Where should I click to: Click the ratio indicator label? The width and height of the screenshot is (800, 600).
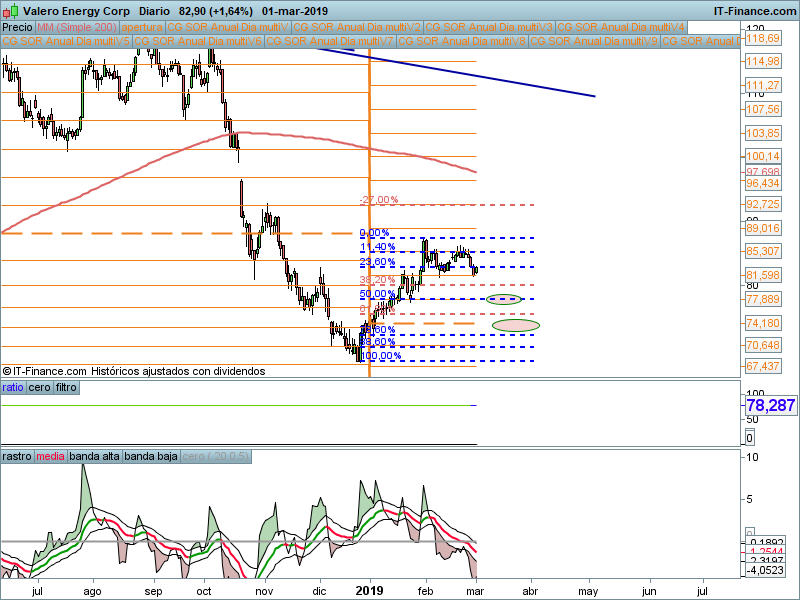[13, 387]
